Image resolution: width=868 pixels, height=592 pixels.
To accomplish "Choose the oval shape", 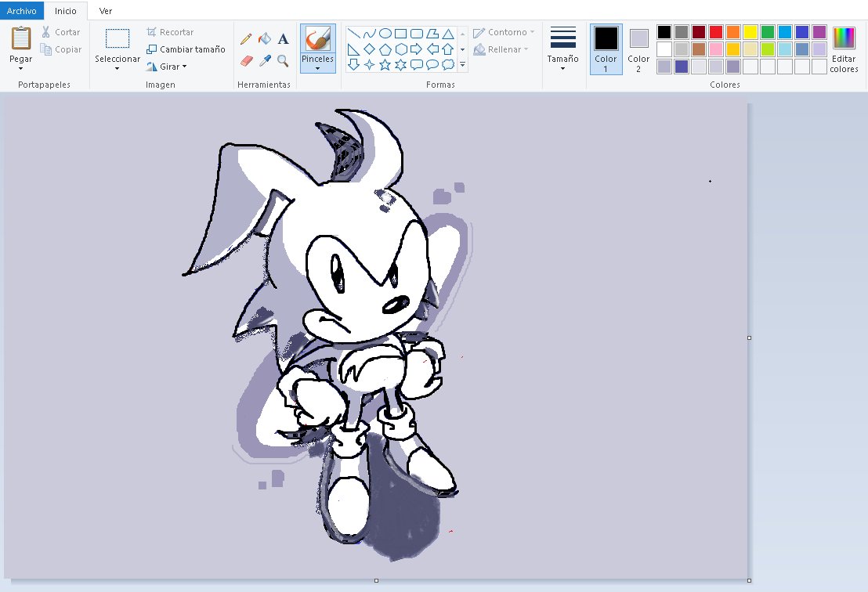I will (385, 34).
